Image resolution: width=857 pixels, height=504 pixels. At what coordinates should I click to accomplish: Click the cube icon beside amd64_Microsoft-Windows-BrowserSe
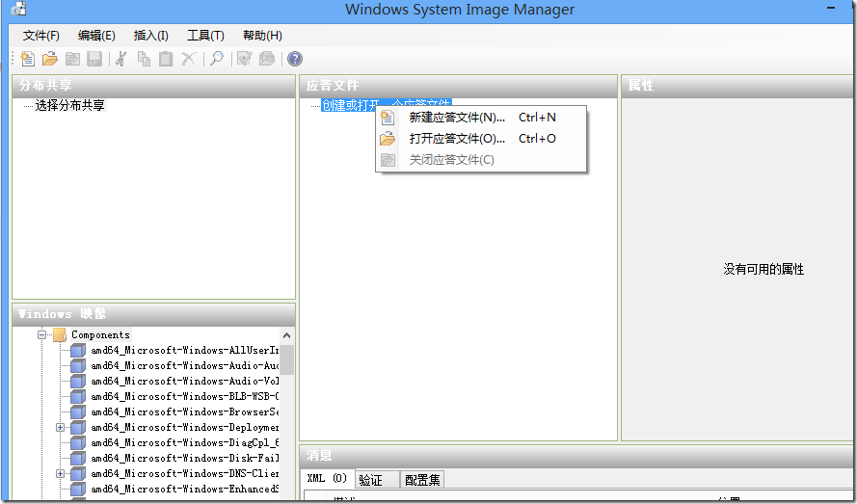78,411
